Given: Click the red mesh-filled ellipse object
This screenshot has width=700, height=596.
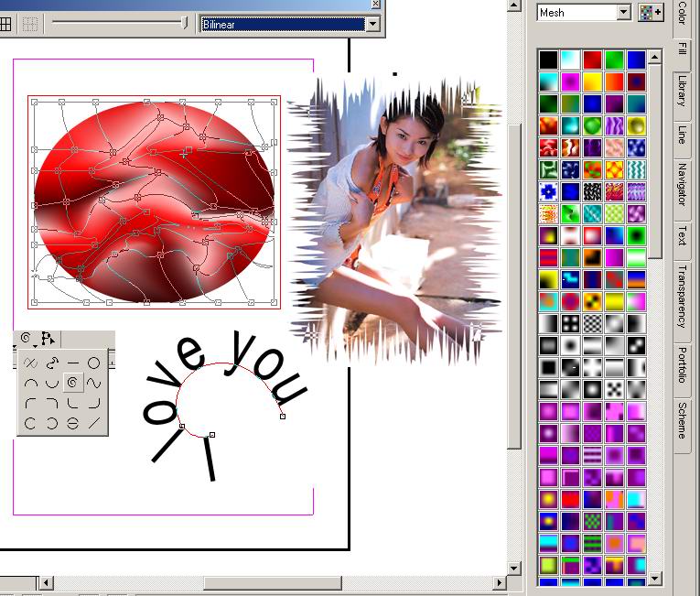Looking at the screenshot, I should click(x=154, y=202).
